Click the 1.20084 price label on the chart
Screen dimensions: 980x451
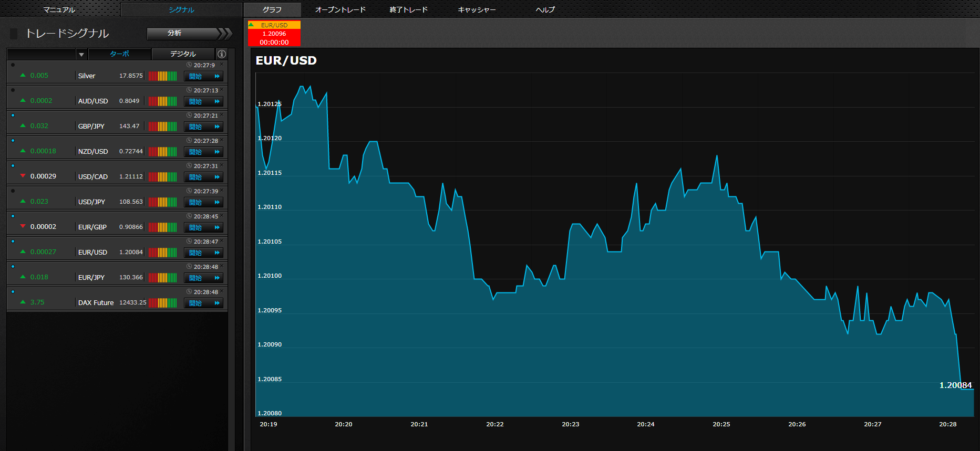955,385
